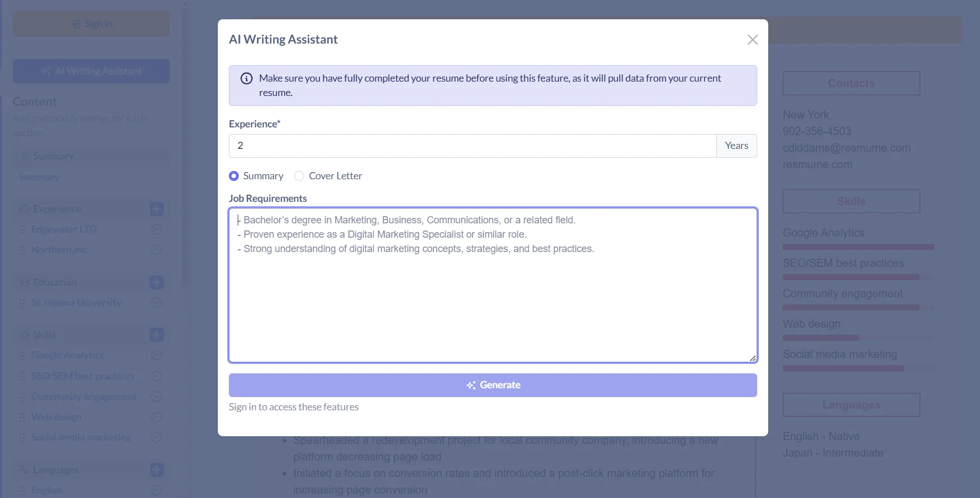Select Community engagement entry in sidebar
Screen dimensions: 980x498
(84, 397)
